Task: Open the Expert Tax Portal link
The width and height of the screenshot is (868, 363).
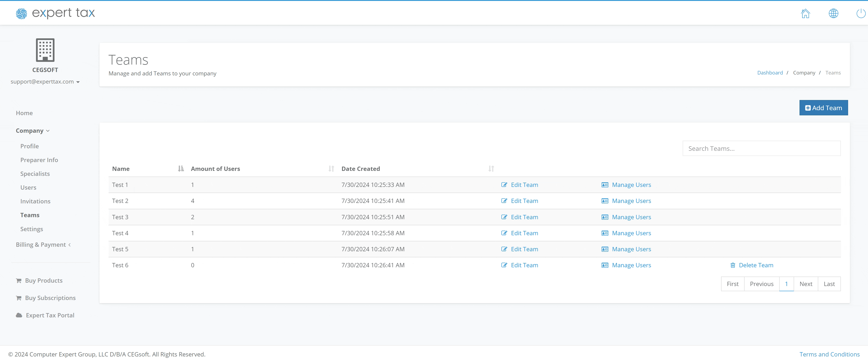Action: (50, 315)
